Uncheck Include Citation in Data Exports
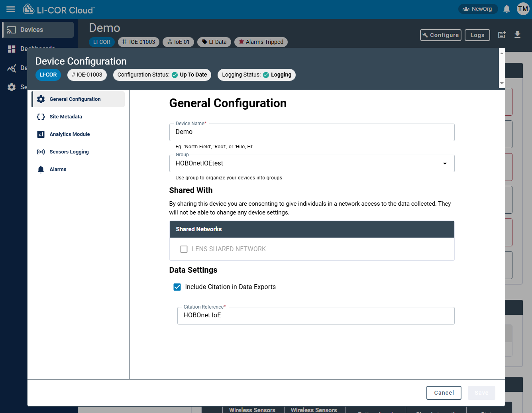This screenshot has height=413, width=532. pos(177,287)
